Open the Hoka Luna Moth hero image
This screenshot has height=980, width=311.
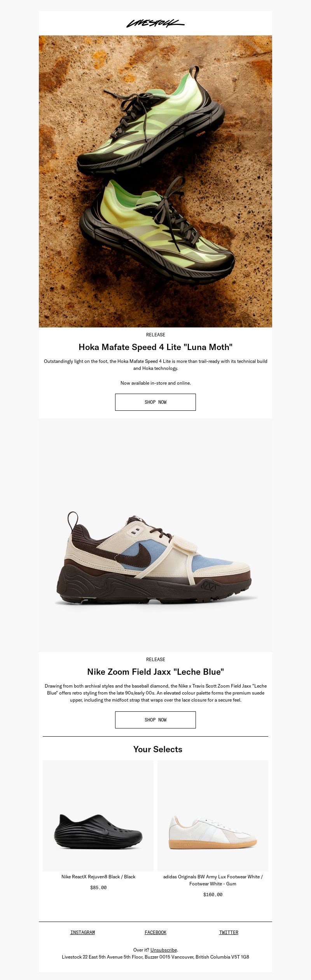[x=155, y=181]
